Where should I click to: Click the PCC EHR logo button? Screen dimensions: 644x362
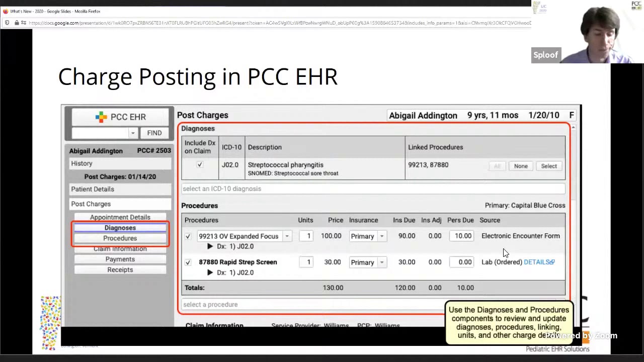(120, 117)
